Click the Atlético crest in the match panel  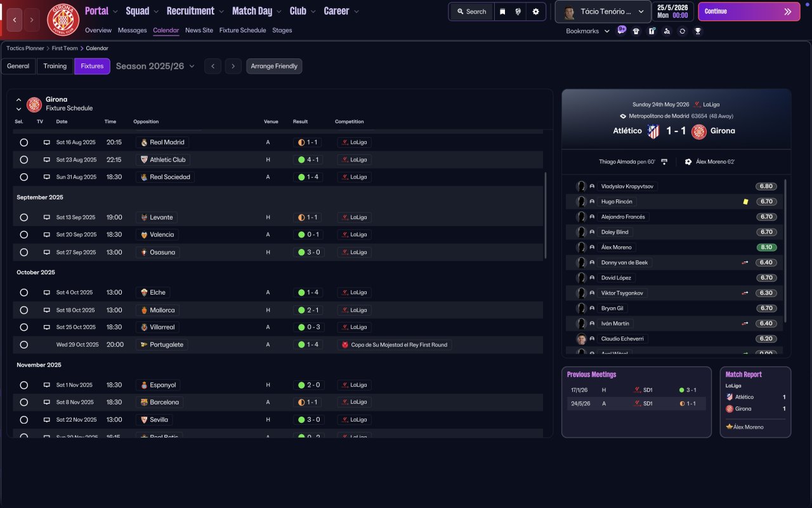coord(653,131)
